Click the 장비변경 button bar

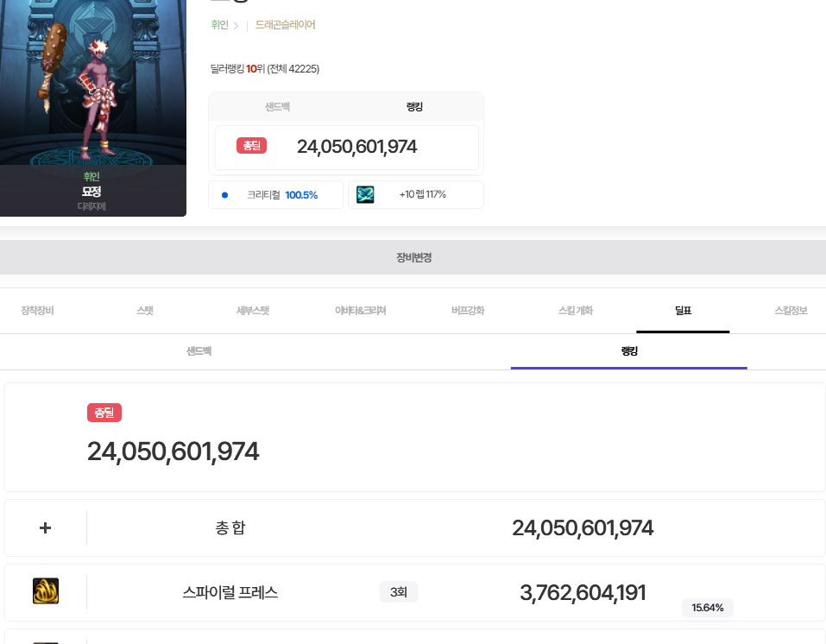413,257
